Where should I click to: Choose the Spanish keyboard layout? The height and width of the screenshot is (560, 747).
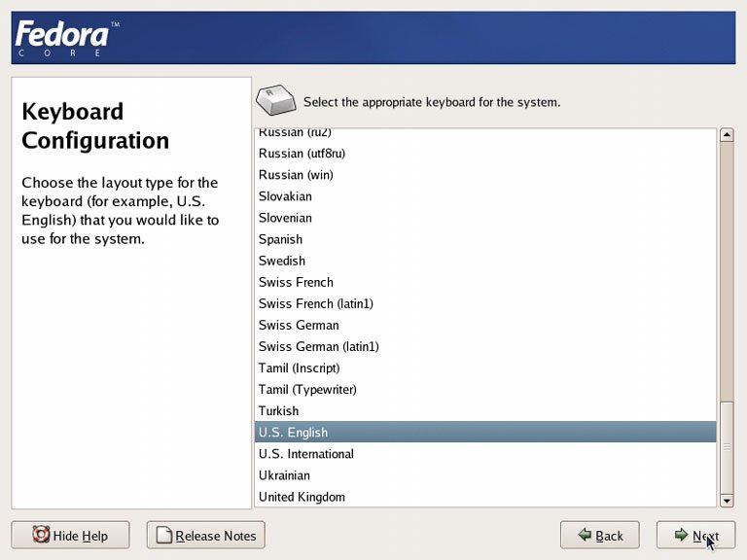[280, 239]
